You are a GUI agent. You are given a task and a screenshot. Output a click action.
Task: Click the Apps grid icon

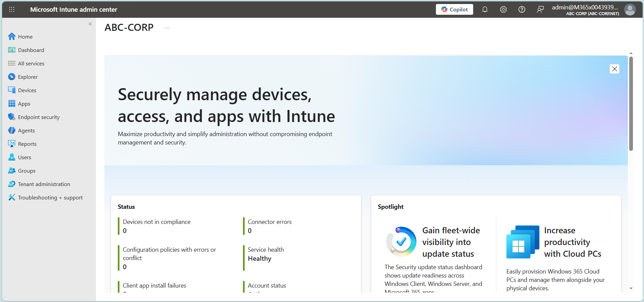12,103
